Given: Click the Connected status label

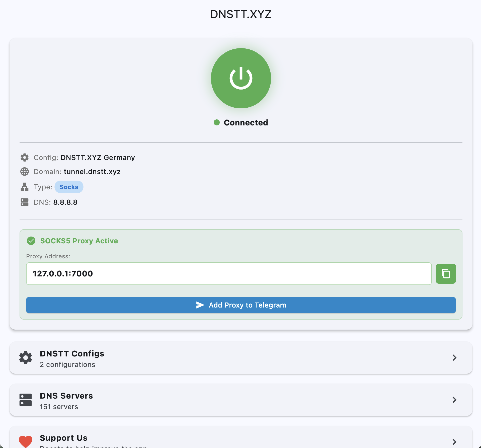Looking at the screenshot, I should coord(246,123).
